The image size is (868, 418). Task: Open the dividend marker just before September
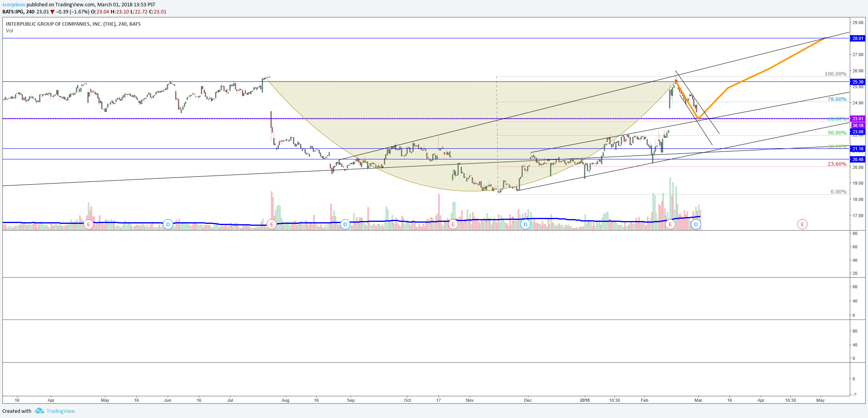click(345, 225)
